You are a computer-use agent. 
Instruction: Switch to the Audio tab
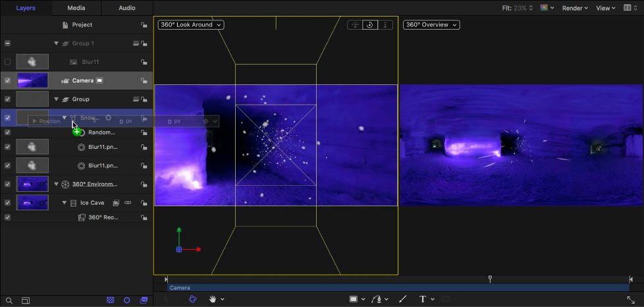(127, 8)
